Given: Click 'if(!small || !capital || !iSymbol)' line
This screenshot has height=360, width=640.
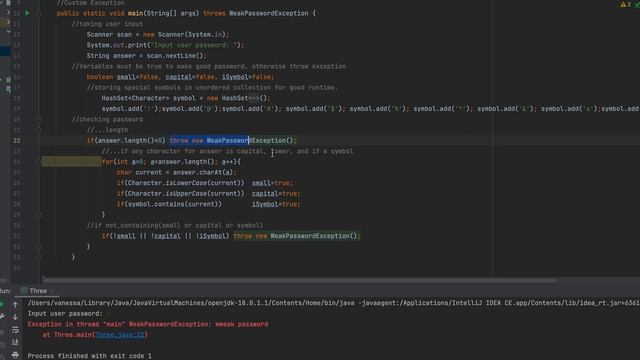Looking at the screenshot, I should tap(231, 236).
